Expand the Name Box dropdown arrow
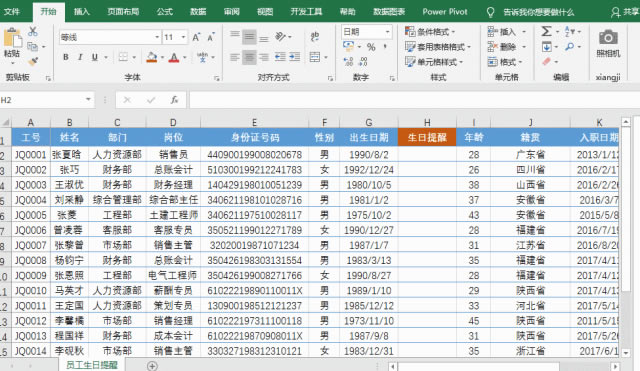Screen dimensions: 640x371 (88, 100)
